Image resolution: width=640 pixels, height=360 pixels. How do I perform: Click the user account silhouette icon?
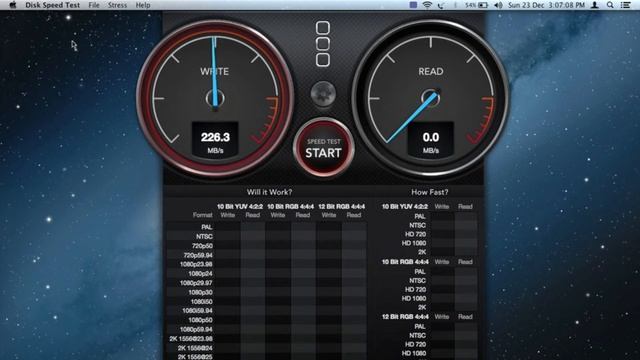[595, 5]
